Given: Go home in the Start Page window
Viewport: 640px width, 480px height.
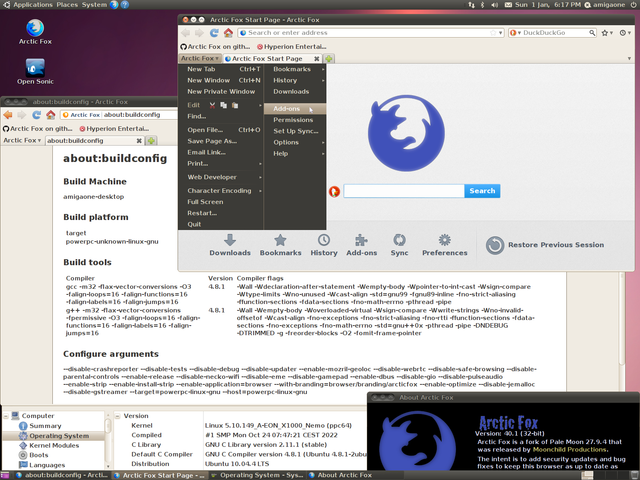Looking at the screenshot, I should click(228, 33).
